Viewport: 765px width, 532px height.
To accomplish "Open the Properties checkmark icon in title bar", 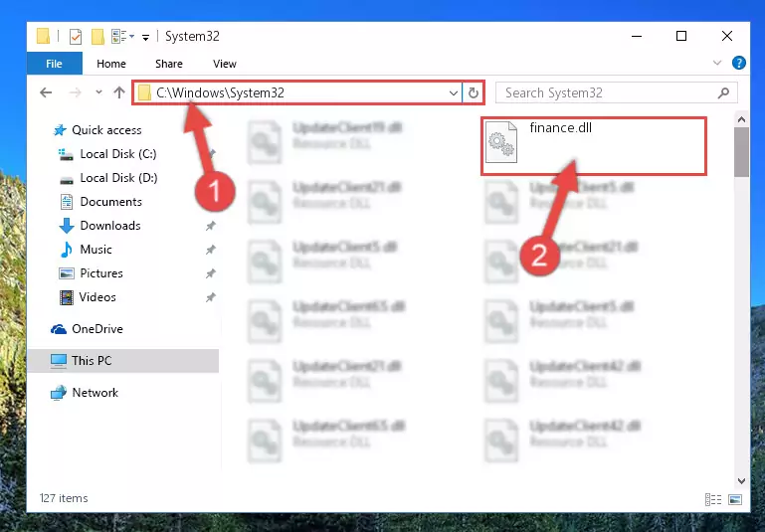I will coord(76,37).
